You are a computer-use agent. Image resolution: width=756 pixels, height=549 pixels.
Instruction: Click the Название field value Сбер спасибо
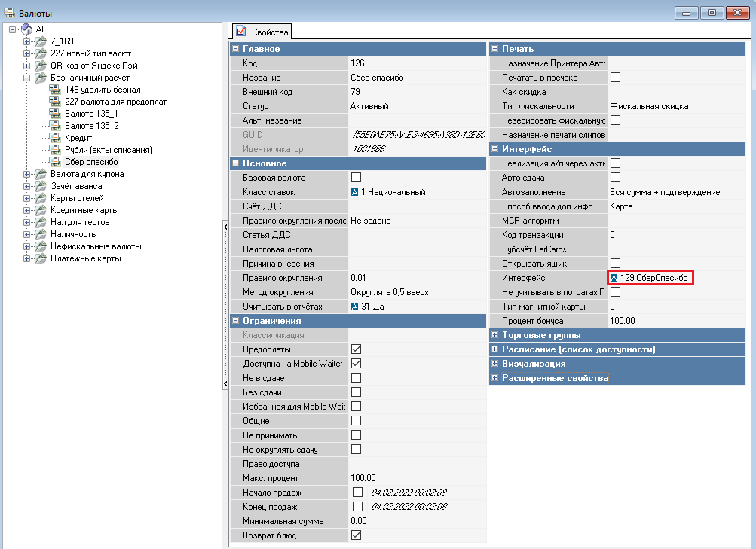(x=377, y=78)
